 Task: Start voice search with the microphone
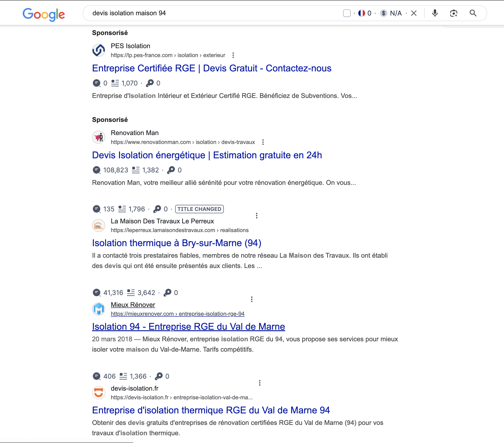point(435,13)
